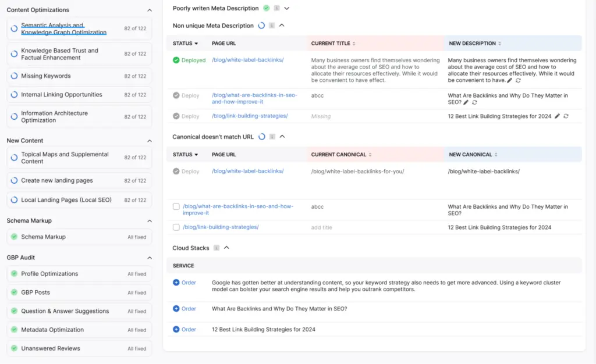Check the box for /blog/link-building-strategies/ canonical row
Image resolution: width=596 pixels, height=364 pixels.
[x=176, y=227]
